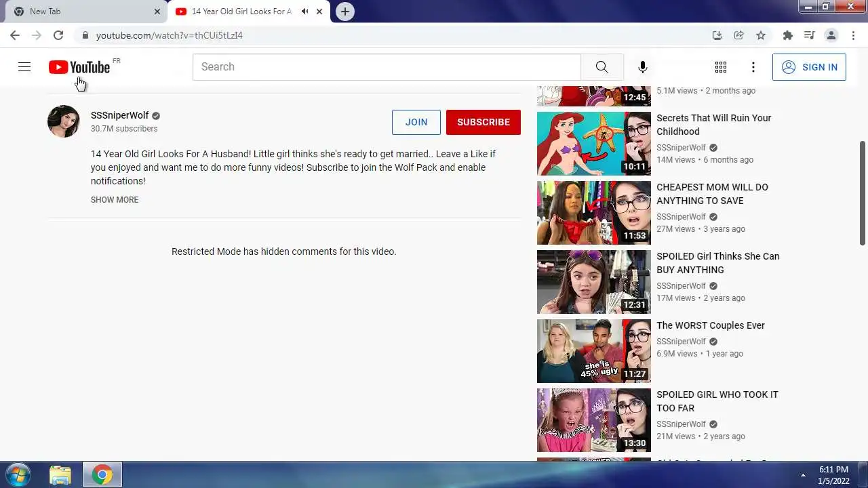Show hidden system tray icons
The height and width of the screenshot is (488, 868).
803,475
